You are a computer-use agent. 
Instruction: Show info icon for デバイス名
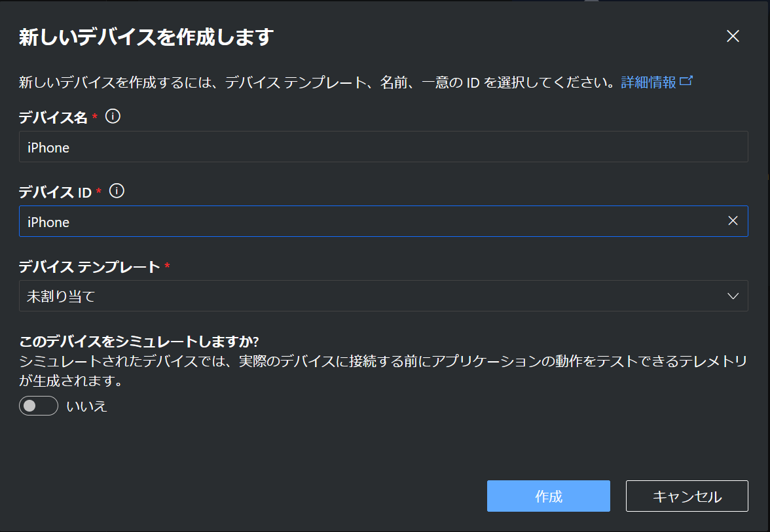113,116
